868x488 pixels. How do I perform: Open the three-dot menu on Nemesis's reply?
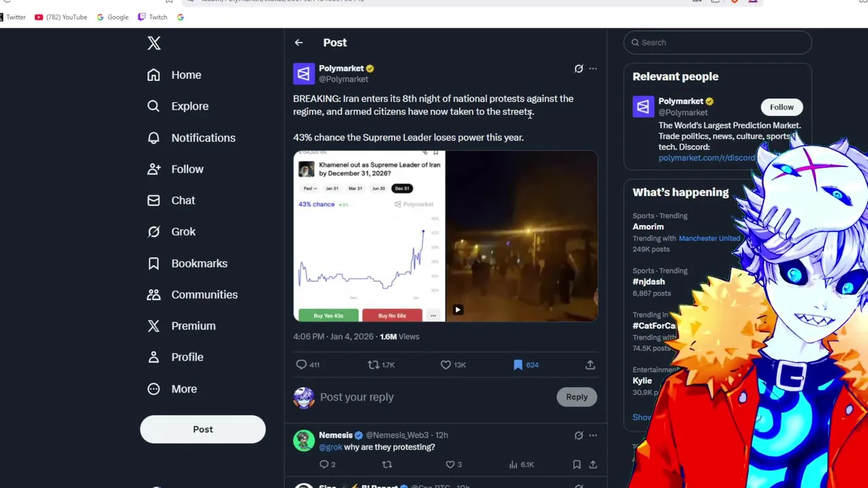click(x=593, y=435)
